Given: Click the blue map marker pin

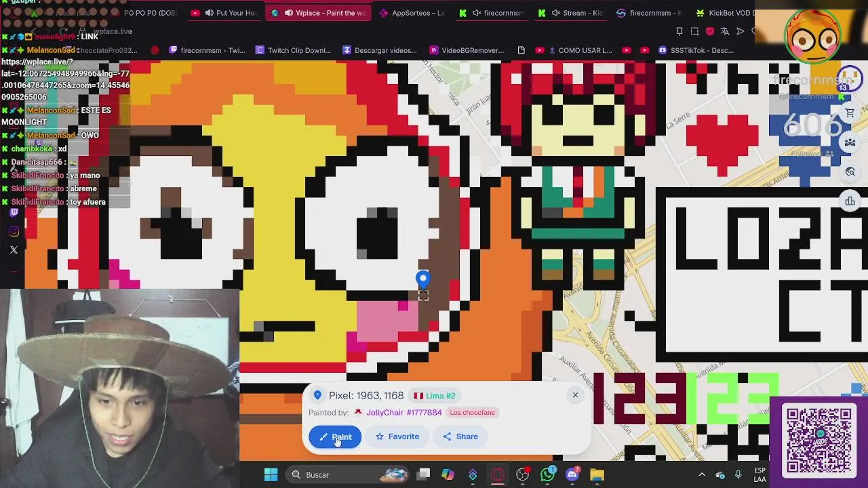Looking at the screenshot, I should [x=422, y=279].
